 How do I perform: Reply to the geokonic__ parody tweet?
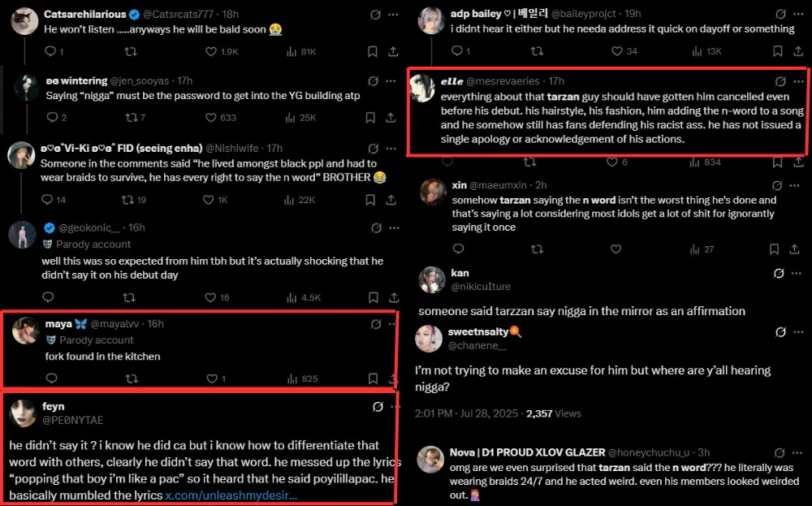click(x=50, y=297)
